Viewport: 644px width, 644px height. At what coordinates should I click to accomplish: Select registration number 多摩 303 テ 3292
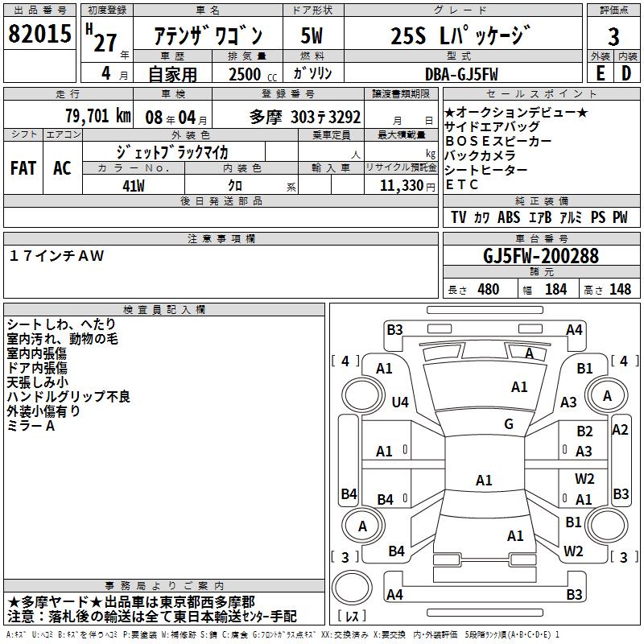tap(305, 117)
